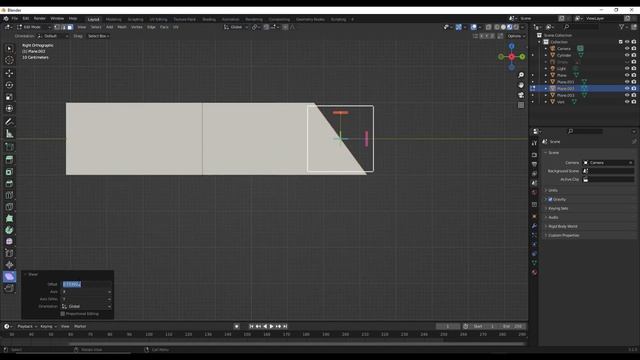The image size is (640, 360).
Task: Toggle the Gravity checkbox
Action: pos(550,200)
